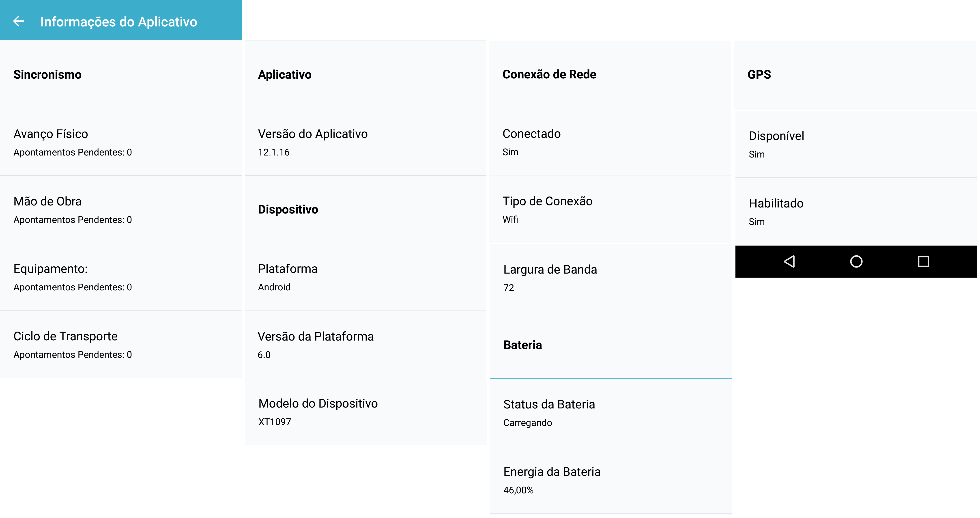980x518 pixels.
Task: Tap the Versão da Plataforma entry
Action: tap(365, 344)
